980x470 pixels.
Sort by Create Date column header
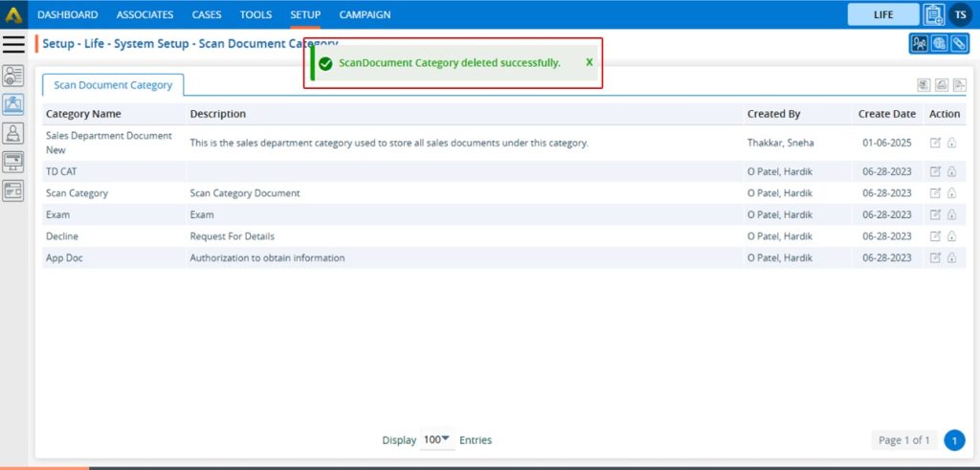886,114
